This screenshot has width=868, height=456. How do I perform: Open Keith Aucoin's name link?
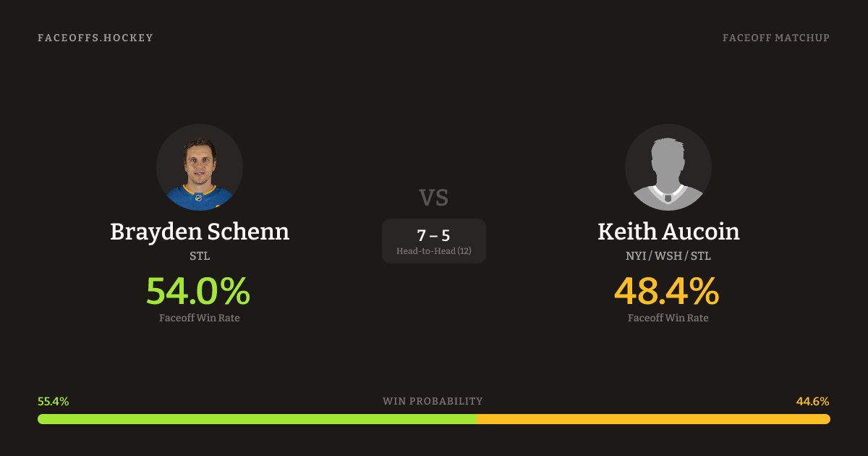[668, 232]
